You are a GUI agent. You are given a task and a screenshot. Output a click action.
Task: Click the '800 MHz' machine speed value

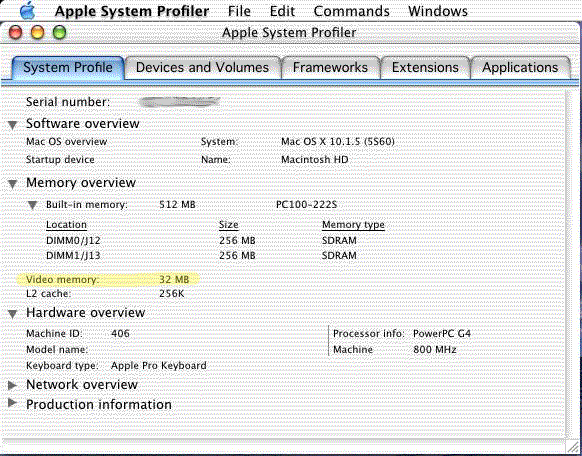tap(435, 350)
